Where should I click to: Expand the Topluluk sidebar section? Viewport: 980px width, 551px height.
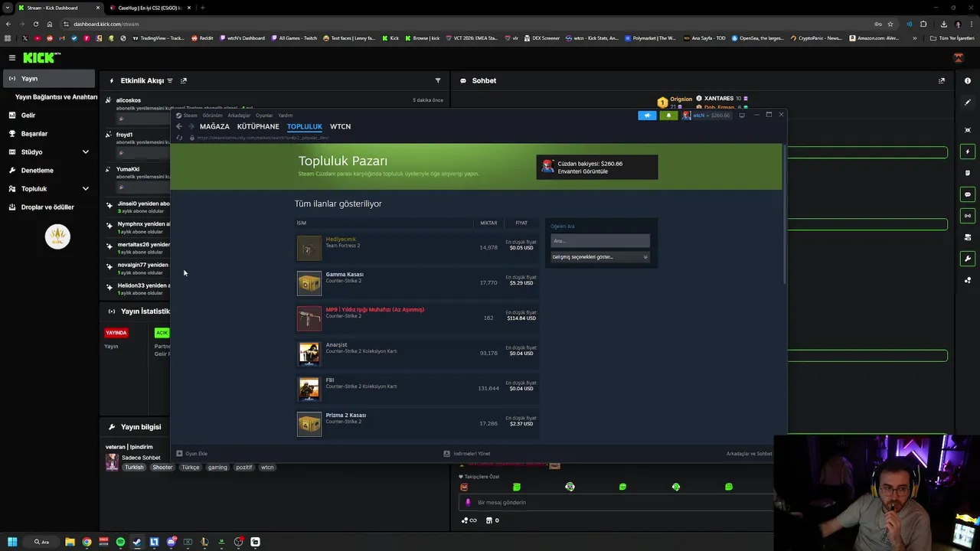click(85, 189)
